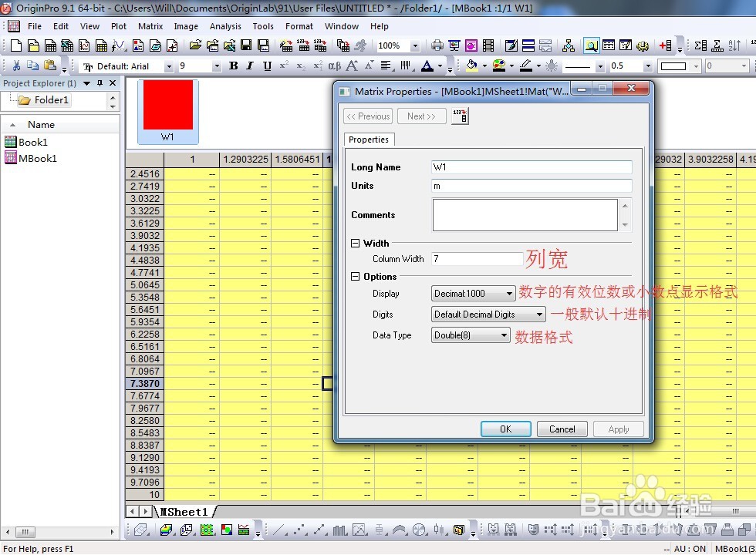The width and height of the screenshot is (756, 555).
Task: Click the cut scissors icon
Action: click(x=16, y=66)
